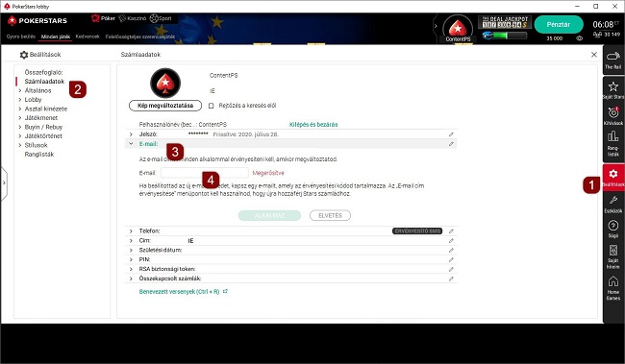
Task: Open Gyors beülés menu
Action: [x=21, y=36]
